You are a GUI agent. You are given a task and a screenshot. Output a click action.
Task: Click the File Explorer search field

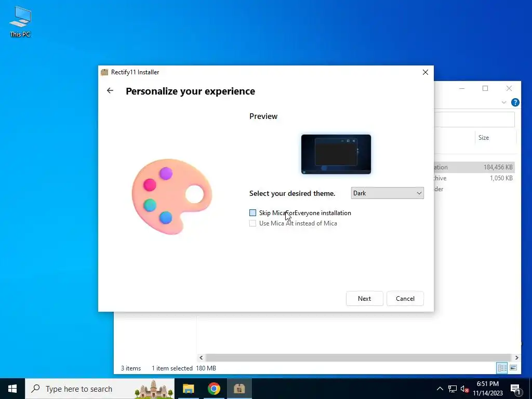474,120
